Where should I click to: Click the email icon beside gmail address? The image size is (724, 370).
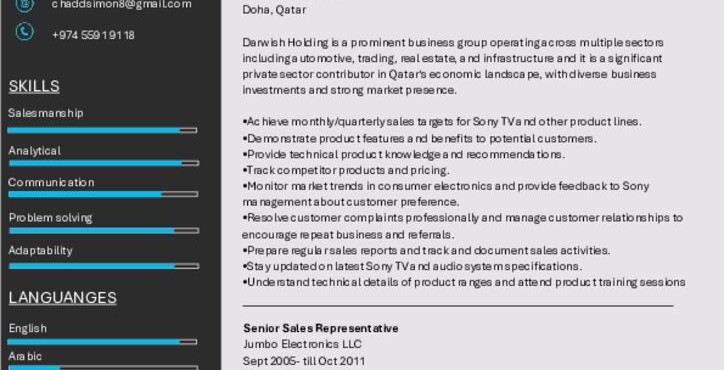tap(24, 5)
